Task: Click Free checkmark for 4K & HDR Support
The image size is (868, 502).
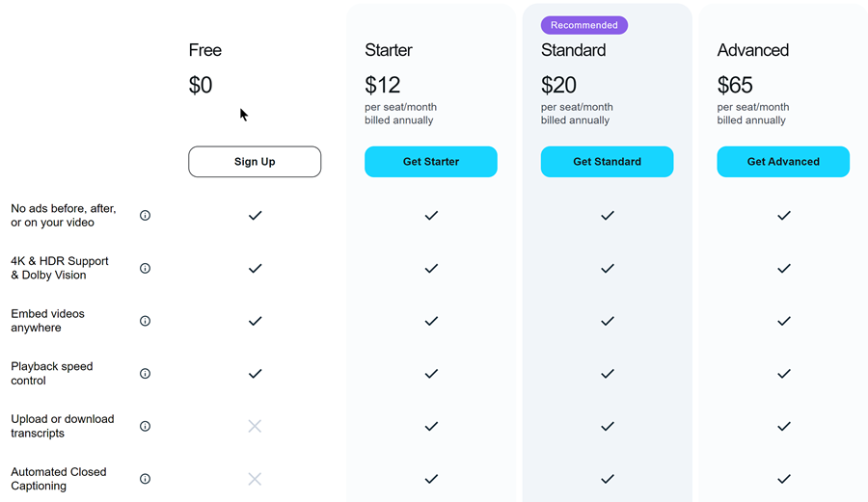Action: click(x=255, y=268)
